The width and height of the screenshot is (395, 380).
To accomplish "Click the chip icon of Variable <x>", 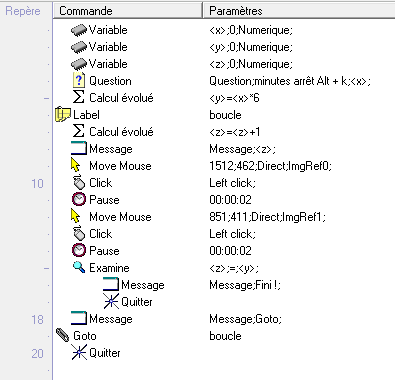I will pyautogui.click(x=79, y=30).
